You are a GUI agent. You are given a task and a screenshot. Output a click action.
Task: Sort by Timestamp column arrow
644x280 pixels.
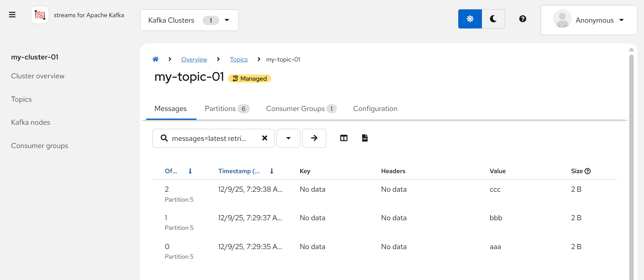pyautogui.click(x=272, y=171)
